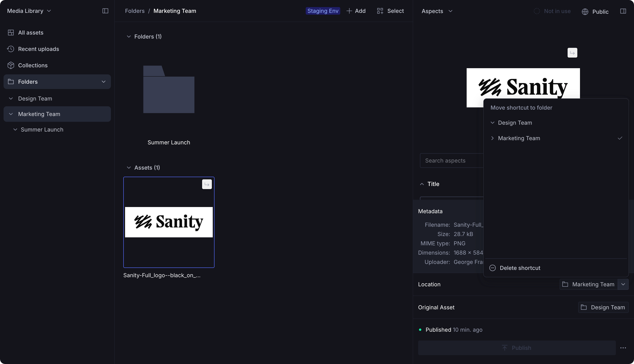Click the Sanity-Full_logo--black_on_... filename caption
Image resolution: width=634 pixels, height=364 pixels.
(162, 275)
